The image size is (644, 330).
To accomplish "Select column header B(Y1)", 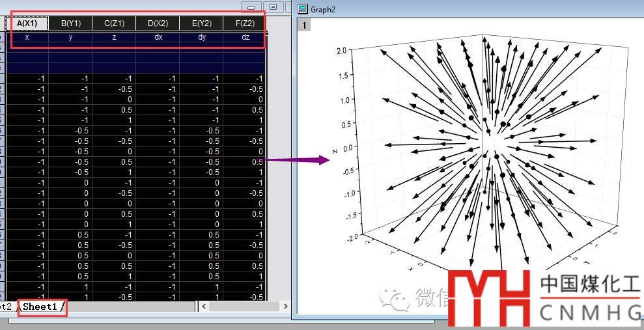I will 70,23.
